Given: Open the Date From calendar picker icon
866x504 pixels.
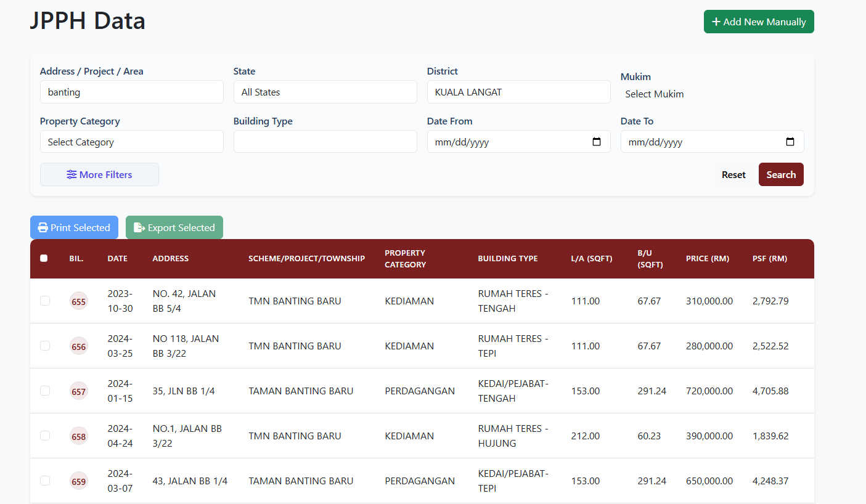Looking at the screenshot, I should click(x=596, y=142).
